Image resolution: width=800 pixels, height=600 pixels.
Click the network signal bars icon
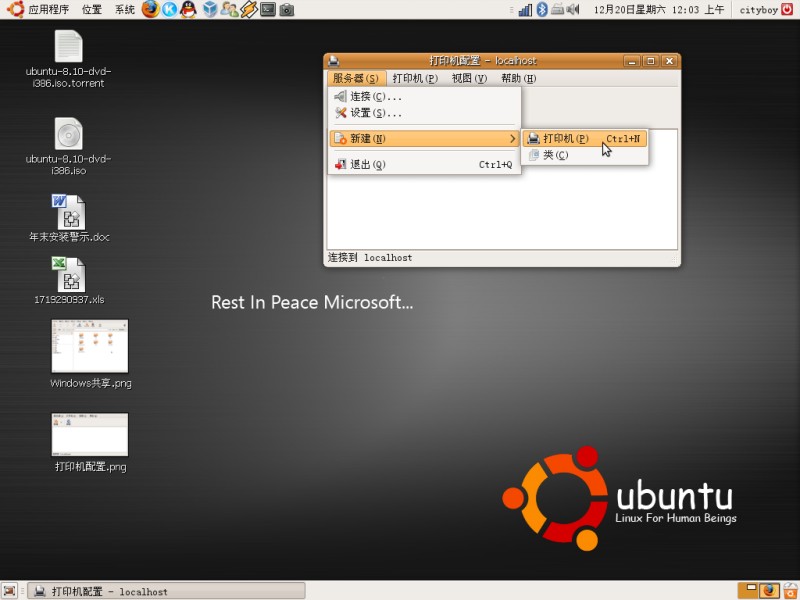(525, 10)
